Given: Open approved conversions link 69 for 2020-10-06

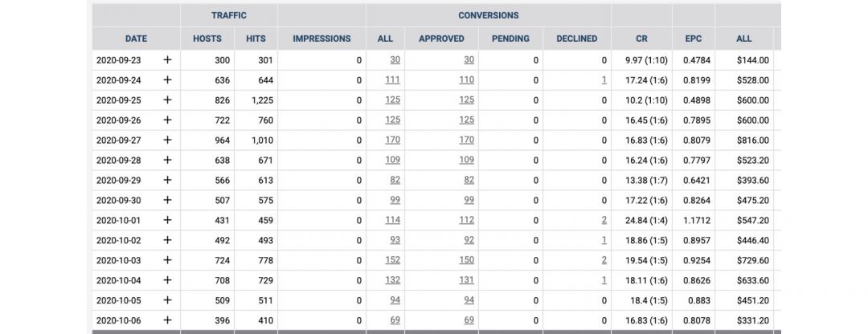Looking at the screenshot, I should click(x=469, y=320).
